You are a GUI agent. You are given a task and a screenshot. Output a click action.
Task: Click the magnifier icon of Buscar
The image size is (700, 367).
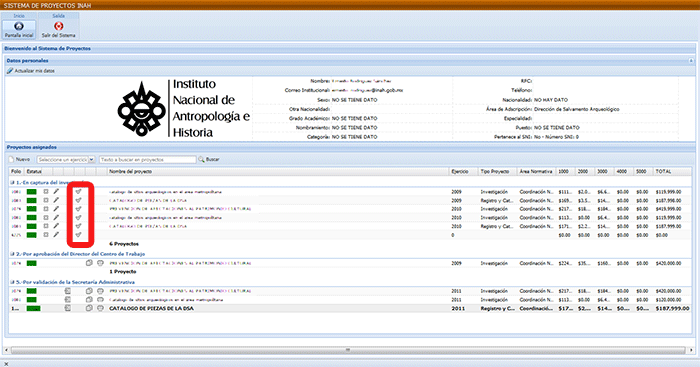coord(201,159)
